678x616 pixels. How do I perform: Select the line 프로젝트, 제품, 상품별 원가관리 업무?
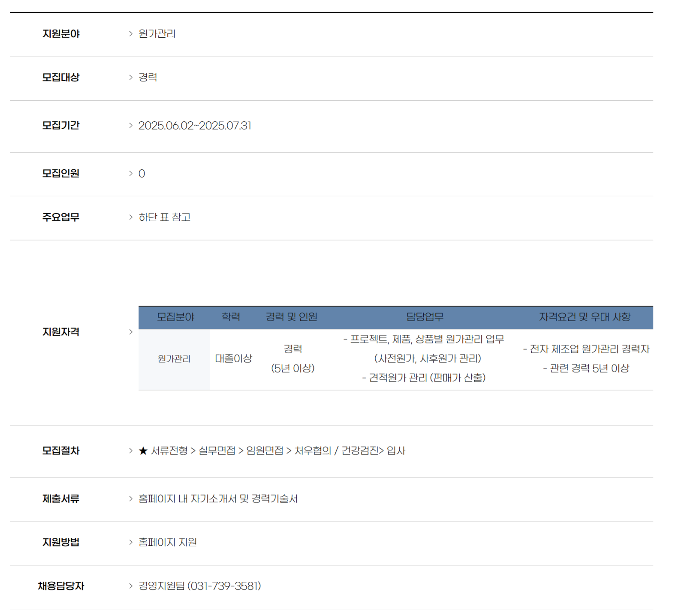click(x=424, y=340)
